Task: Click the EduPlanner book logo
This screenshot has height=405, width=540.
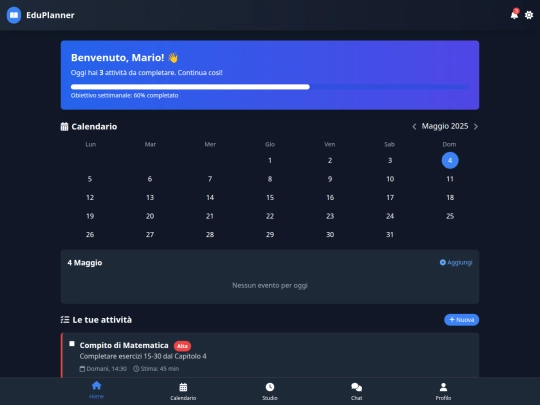Action: coord(14,15)
